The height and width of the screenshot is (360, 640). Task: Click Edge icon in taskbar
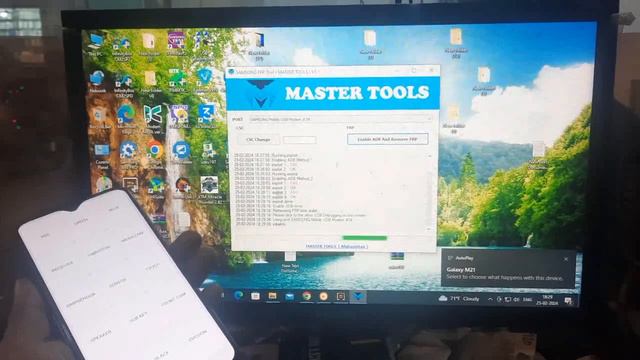tap(238, 296)
